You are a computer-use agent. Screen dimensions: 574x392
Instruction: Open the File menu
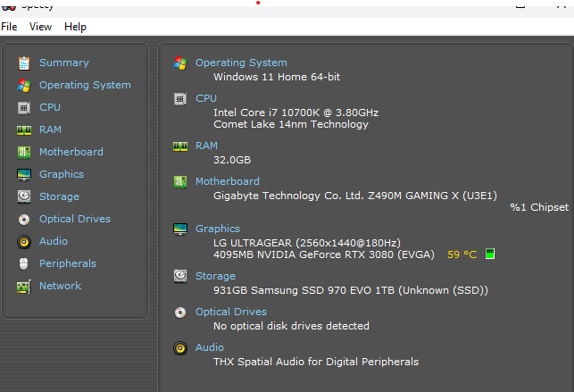9,27
